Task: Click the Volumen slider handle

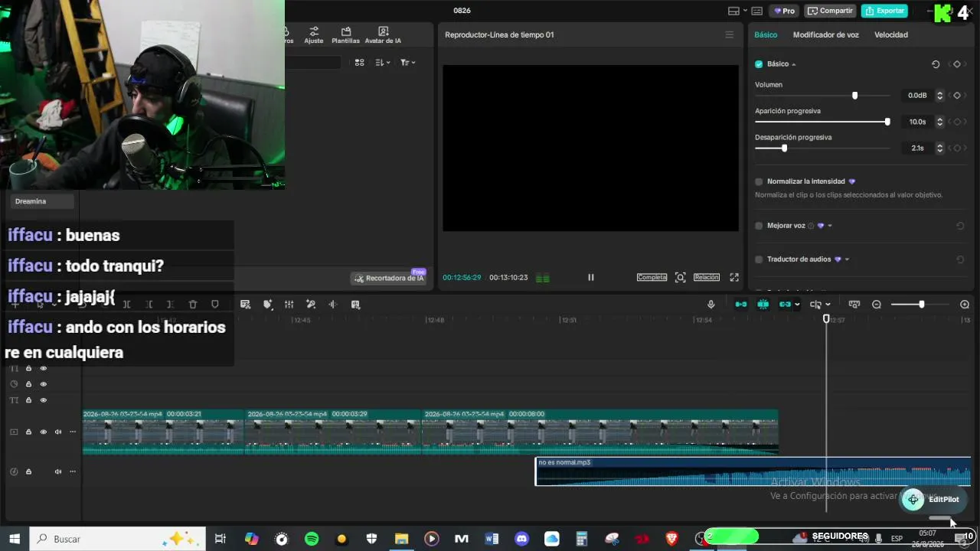Action: [x=854, y=96]
